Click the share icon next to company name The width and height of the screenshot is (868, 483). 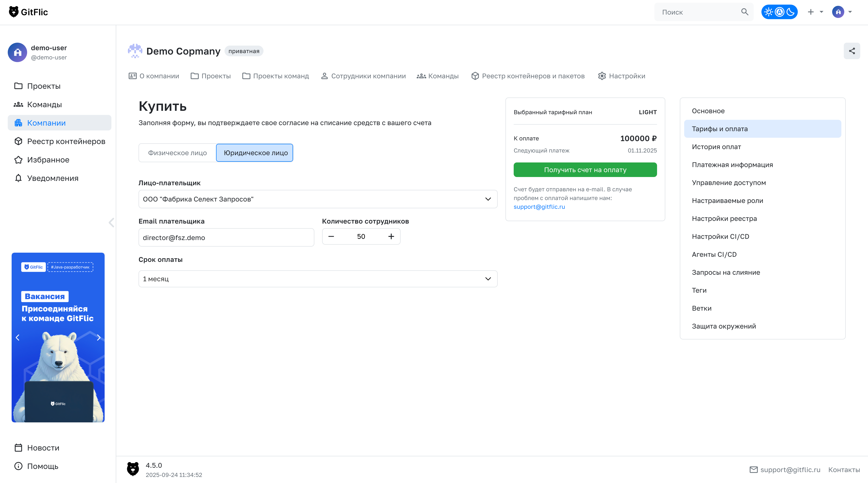[x=852, y=51]
